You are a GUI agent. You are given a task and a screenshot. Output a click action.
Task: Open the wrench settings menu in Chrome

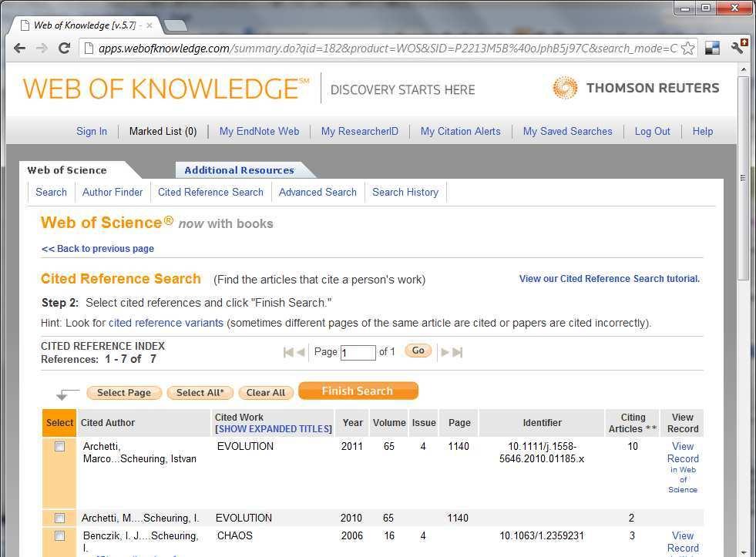tap(738, 47)
